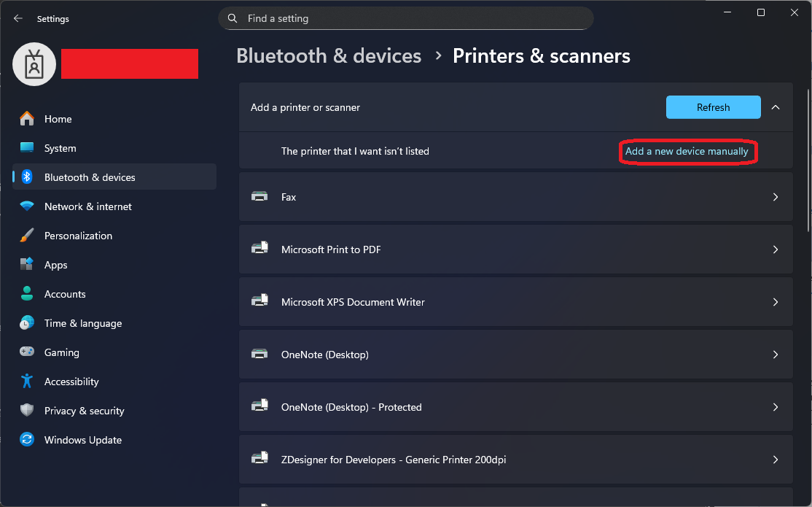Open Privacy & security label

[85, 411]
